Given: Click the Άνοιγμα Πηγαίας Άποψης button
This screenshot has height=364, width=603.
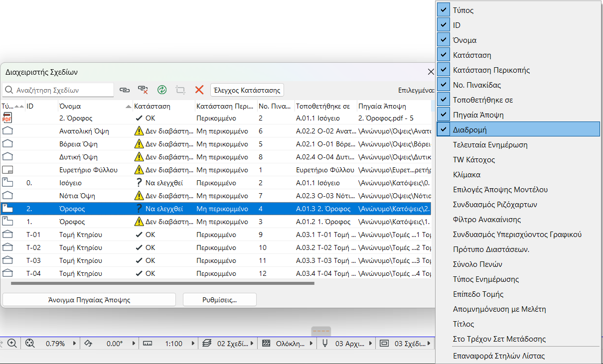Looking at the screenshot, I should click(x=89, y=300).
